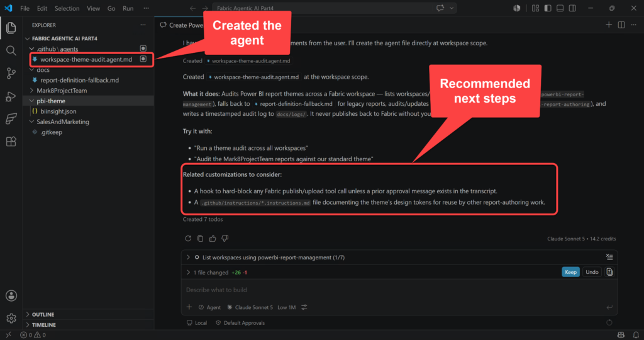Open Explorer views and more actions menu
644x340 pixels.
pyautogui.click(x=143, y=25)
